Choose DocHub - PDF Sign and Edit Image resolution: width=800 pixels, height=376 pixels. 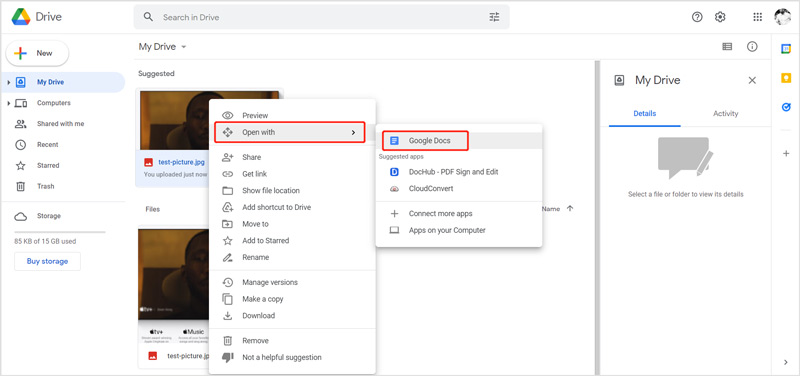[459, 172]
